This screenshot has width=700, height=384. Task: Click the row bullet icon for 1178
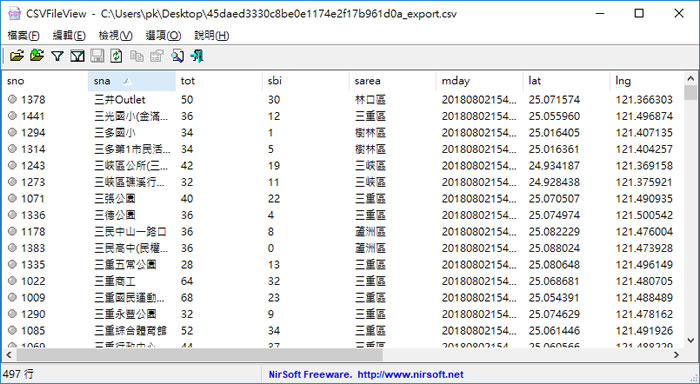[12, 231]
